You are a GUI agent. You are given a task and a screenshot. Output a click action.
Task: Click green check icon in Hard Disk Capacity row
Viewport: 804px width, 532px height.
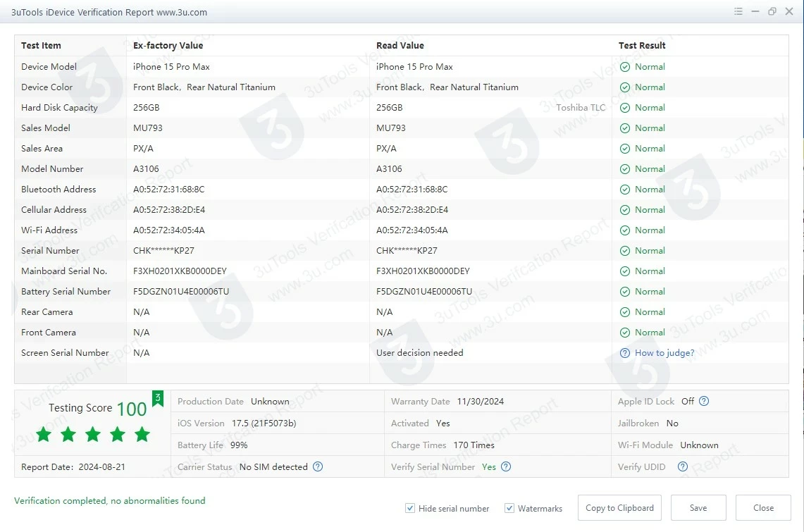point(624,108)
